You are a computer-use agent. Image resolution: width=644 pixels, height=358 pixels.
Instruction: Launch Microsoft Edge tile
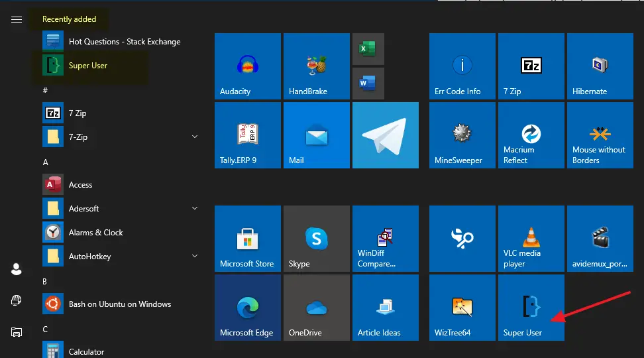[248, 308]
